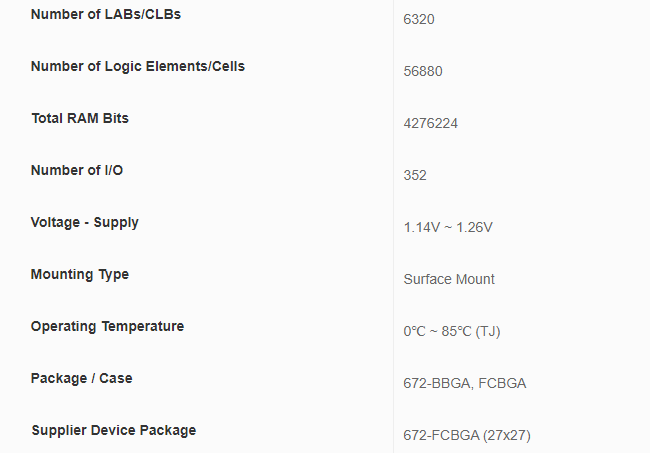Viewport: 650px width, 453px height.
Task: Click the Voltage - Supply label
Action: click(85, 222)
